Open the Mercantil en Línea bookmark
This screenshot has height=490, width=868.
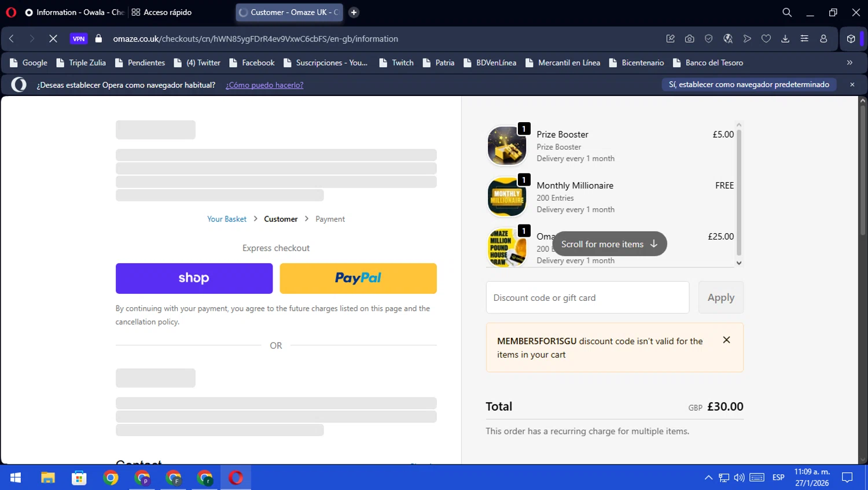(x=562, y=62)
